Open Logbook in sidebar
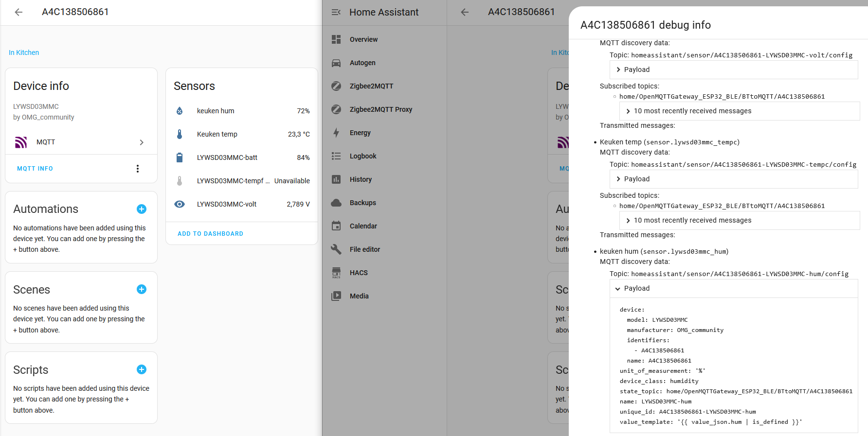The image size is (868, 436). 384,156
